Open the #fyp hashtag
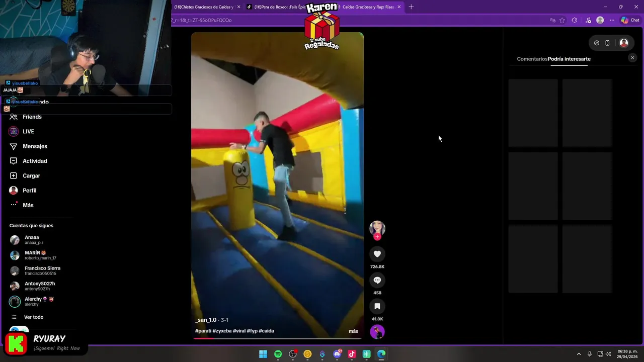 click(252, 331)
